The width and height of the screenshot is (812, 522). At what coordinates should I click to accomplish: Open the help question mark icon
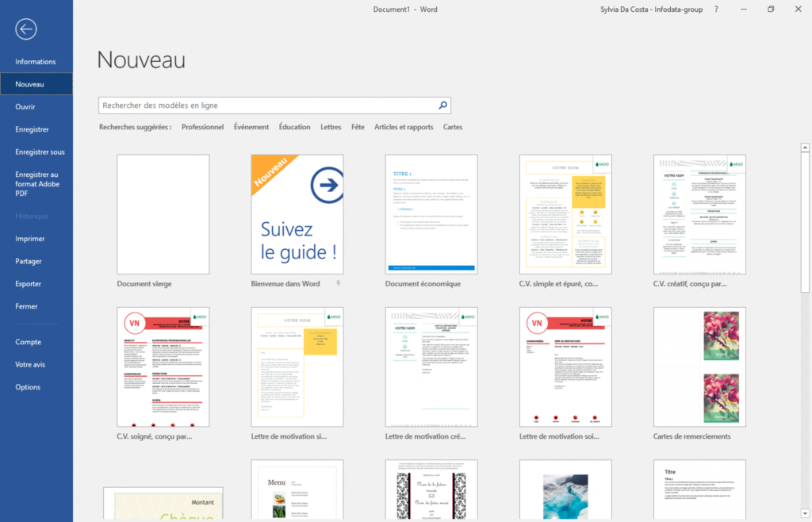pyautogui.click(x=716, y=10)
